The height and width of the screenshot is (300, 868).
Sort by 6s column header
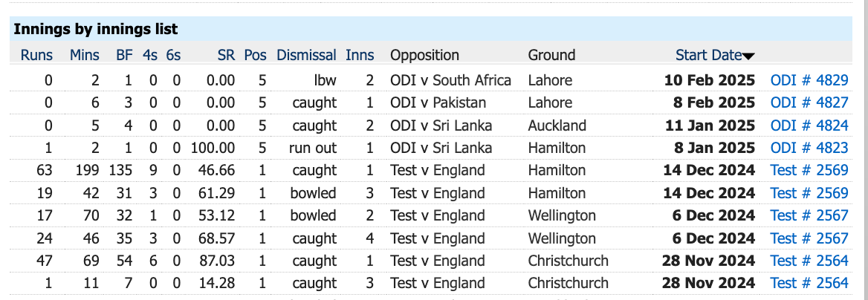173,55
